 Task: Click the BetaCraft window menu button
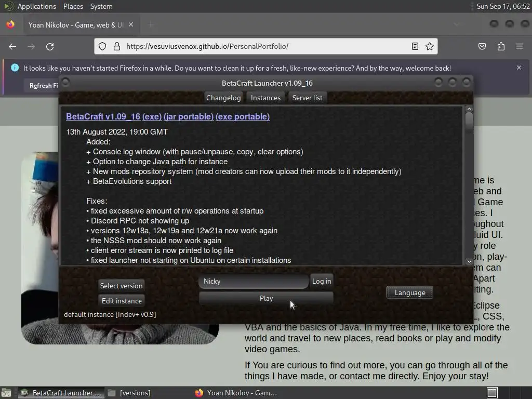click(x=65, y=82)
